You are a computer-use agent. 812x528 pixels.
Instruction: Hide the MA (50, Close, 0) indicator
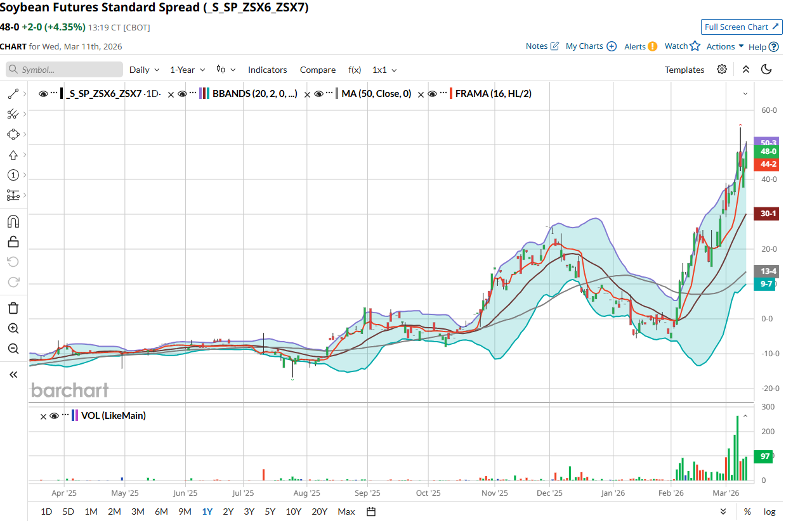pyautogui.click(x=319, y=94)
